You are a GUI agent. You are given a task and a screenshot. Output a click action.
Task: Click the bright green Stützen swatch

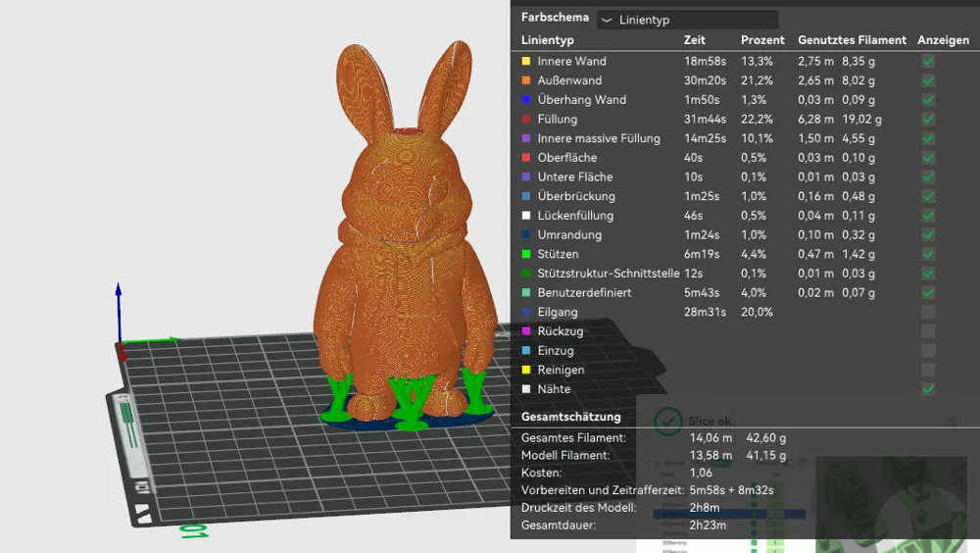(x=526, y=254)
